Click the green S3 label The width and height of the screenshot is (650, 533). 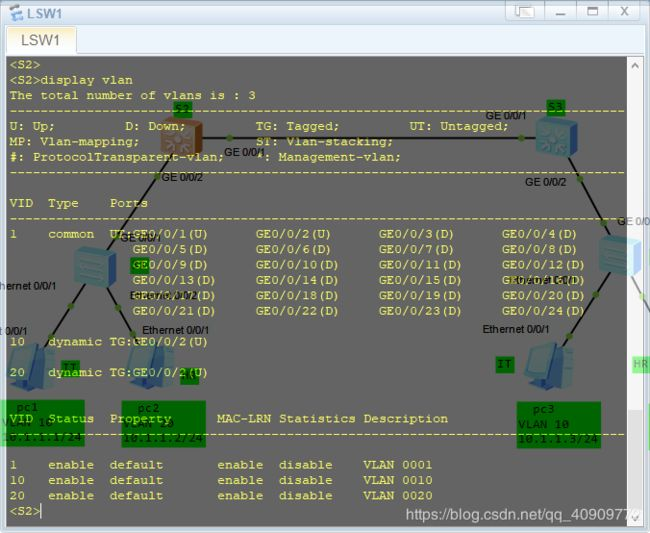tap(556, 108)
